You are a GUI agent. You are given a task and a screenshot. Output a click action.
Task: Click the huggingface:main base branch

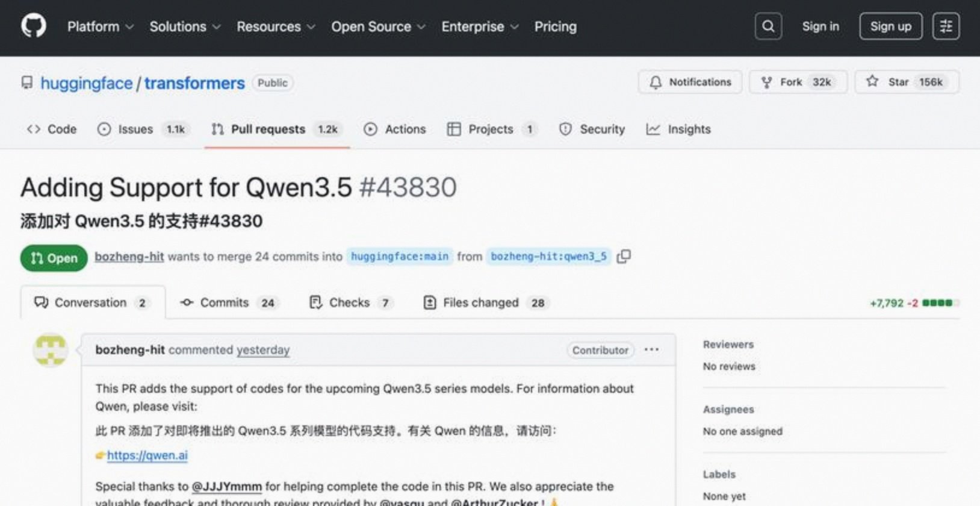pyautogui.click(x=400, y=257)
